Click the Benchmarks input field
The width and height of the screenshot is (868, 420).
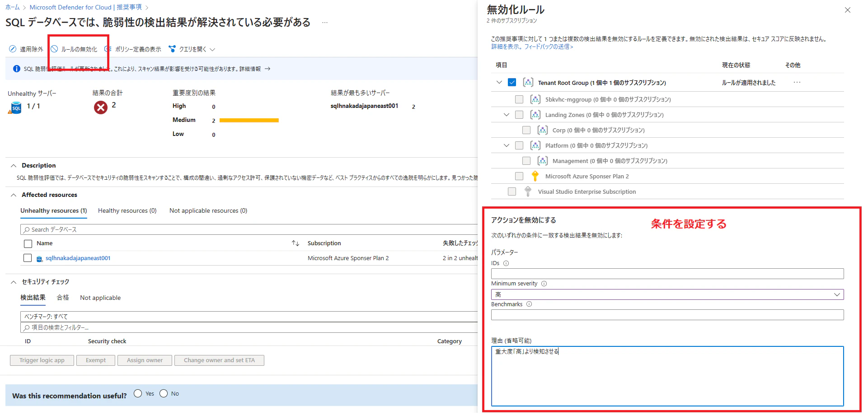pos(667,315)
